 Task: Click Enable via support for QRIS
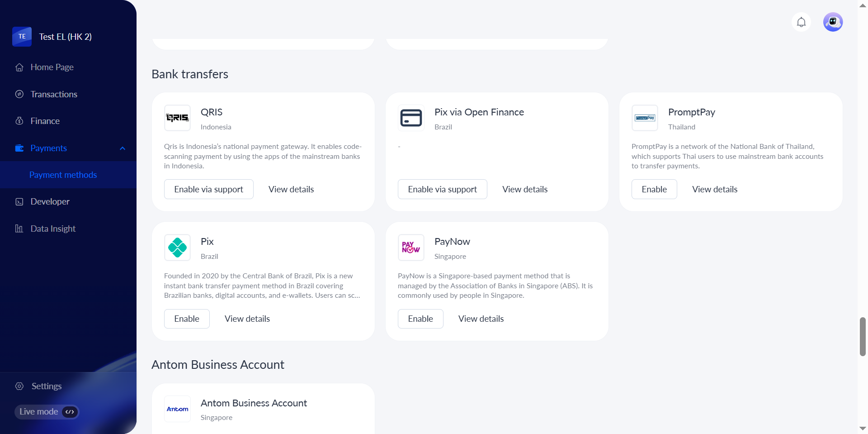click(x=208, y=189)
